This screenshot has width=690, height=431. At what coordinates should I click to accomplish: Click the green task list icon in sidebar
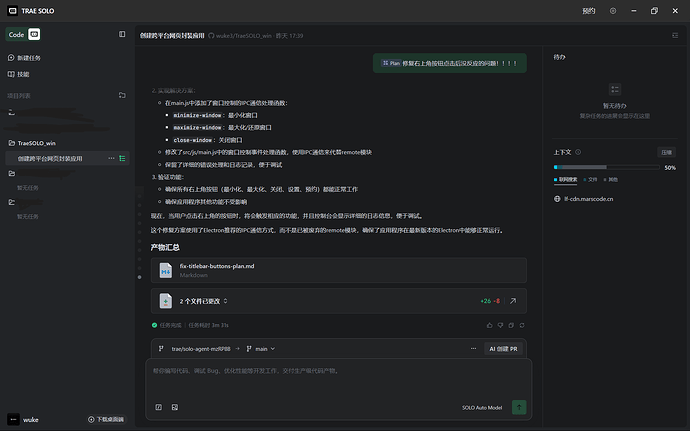point(122,158)
